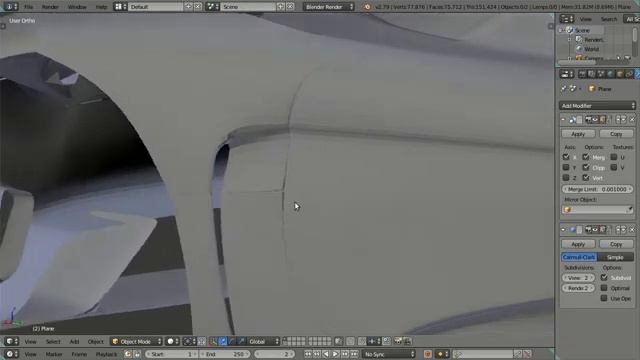This screenshot has width=640, height=360.
Task: Remove the Mirror modifier with X
Action: point(632,120)
